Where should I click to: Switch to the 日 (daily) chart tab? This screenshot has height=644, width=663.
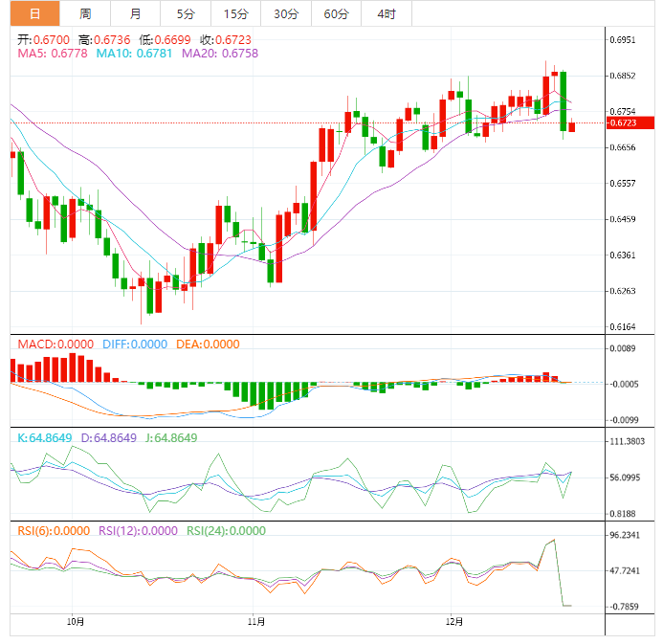[x=34, y=13]
